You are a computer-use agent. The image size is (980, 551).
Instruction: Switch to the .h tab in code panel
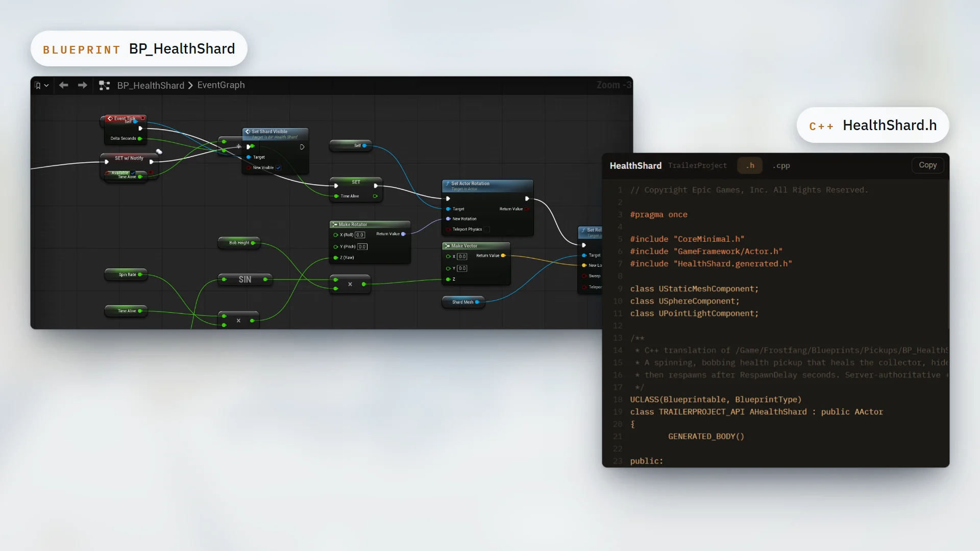750,165
